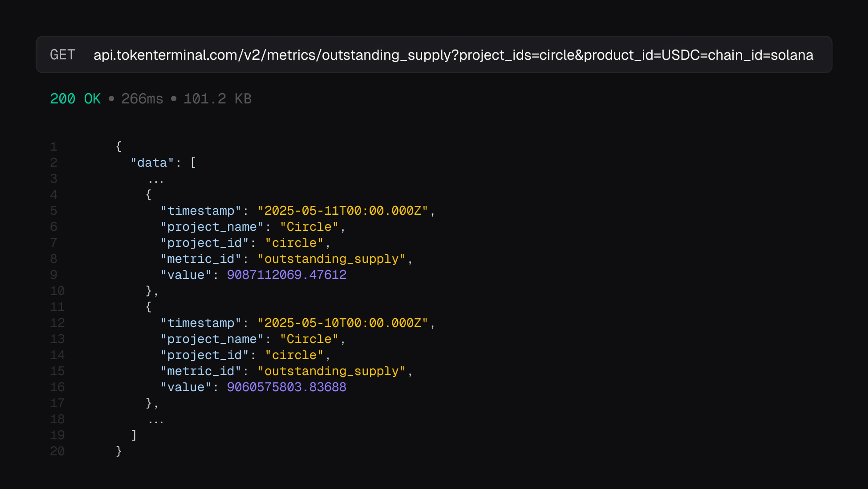The width and height of the screenshot is (868, 489).
Task: Click the opening brace on line 4
Action: (x=148, y=195)
